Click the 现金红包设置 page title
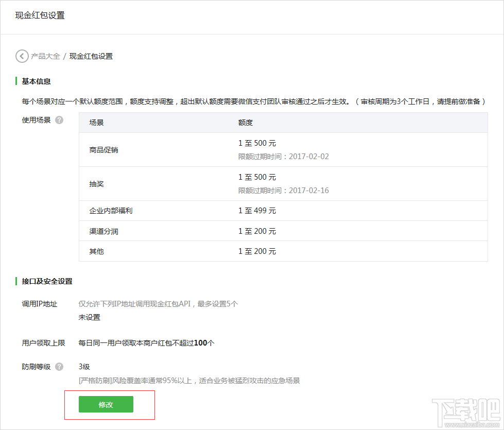This screenshot has width=504, height=430. point(39,16)
